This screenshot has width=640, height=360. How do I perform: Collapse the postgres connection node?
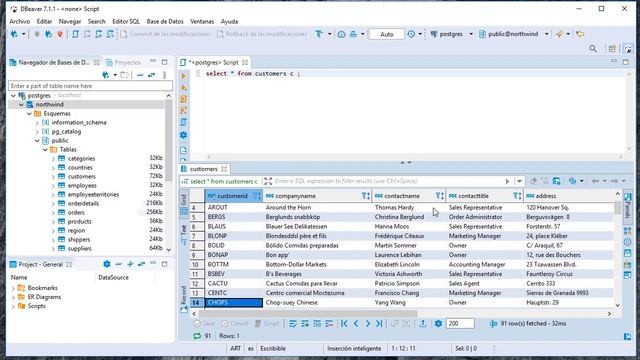pos(13,96)
